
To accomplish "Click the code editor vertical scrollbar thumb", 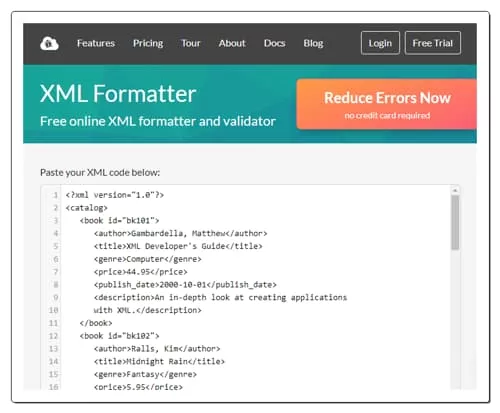I will click(455, 222).
